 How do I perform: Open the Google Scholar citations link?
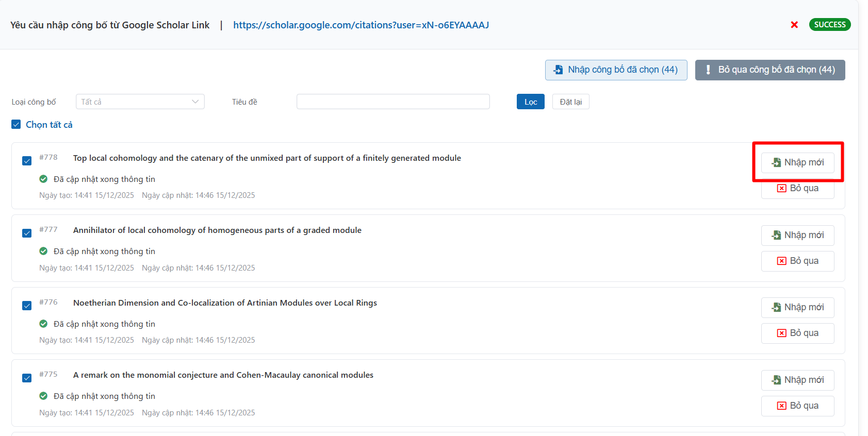point(361,25)
